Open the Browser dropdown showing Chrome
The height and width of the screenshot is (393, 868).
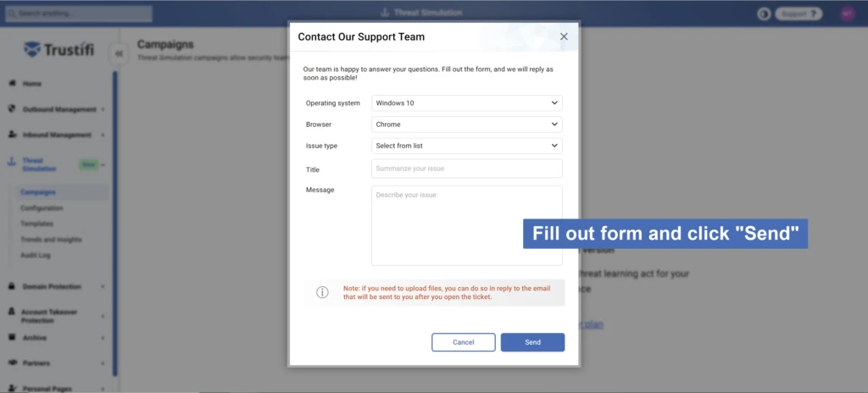[x=467, y=125]
